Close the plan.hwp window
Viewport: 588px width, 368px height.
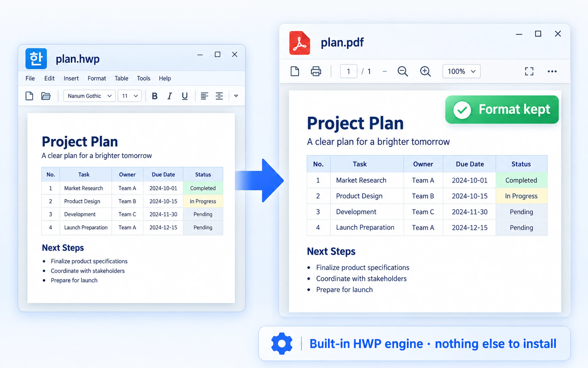pyautogui.click(x=235, y=55)
